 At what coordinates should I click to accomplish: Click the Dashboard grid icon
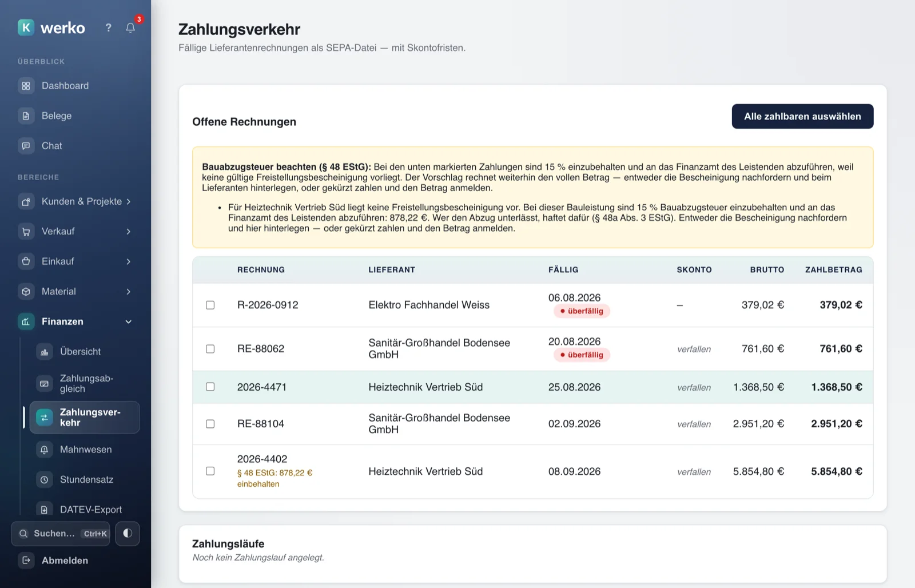(26, 86)
